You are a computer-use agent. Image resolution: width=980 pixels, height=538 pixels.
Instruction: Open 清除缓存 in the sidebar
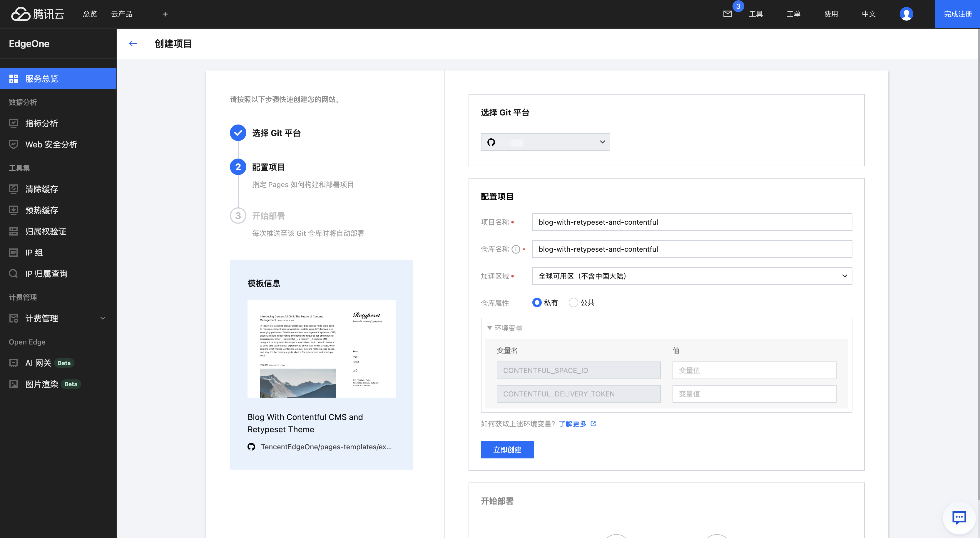[x=41, y=189]
